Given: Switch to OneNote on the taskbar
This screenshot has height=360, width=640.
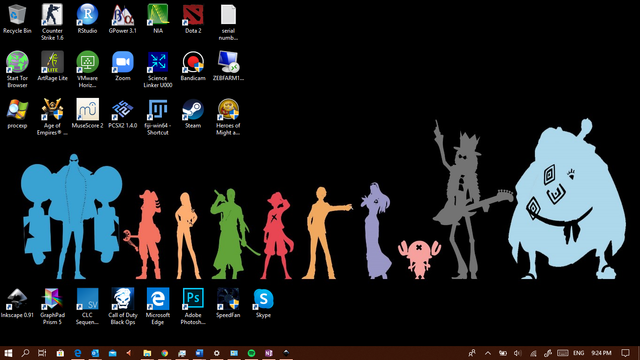Looking at the screenshot, I should coord(269,353).
